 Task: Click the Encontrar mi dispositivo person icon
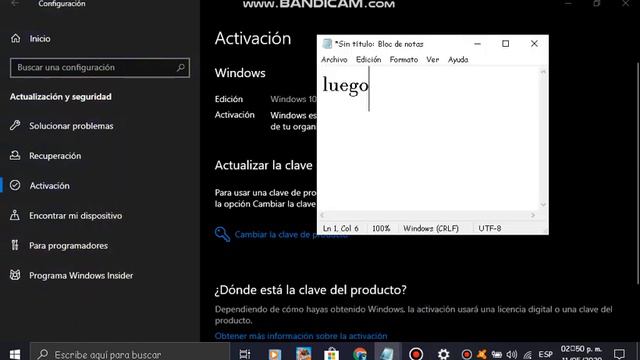click(15, 215)
